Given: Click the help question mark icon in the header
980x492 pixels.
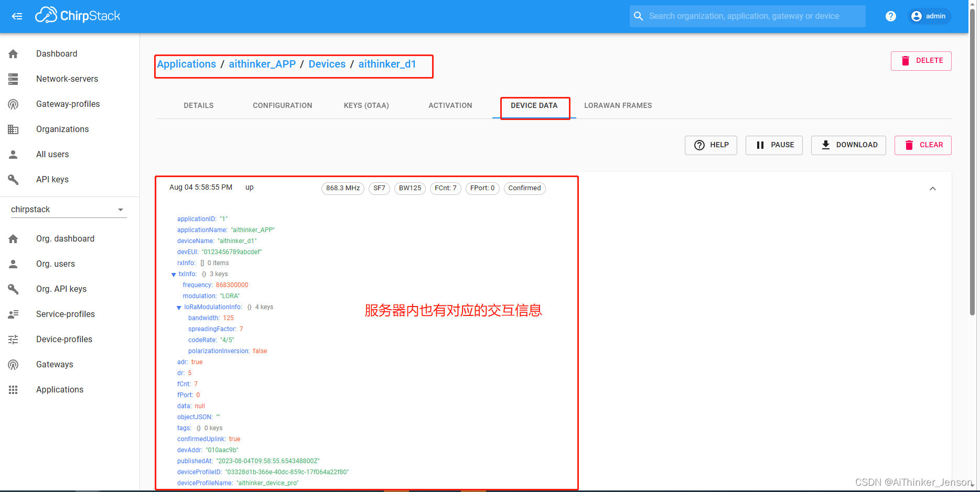Looking at the screenshot, I should [x=890, y=16].
